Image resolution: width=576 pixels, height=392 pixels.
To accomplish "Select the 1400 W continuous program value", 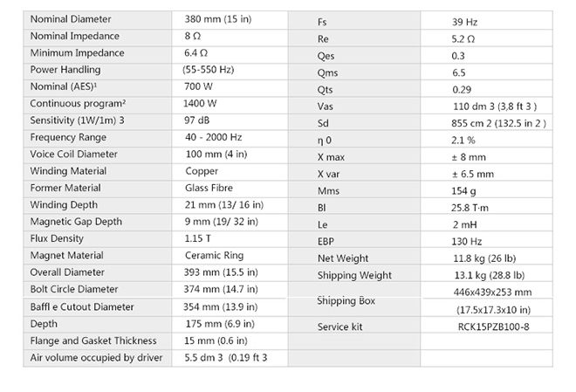I will (202, 103).
